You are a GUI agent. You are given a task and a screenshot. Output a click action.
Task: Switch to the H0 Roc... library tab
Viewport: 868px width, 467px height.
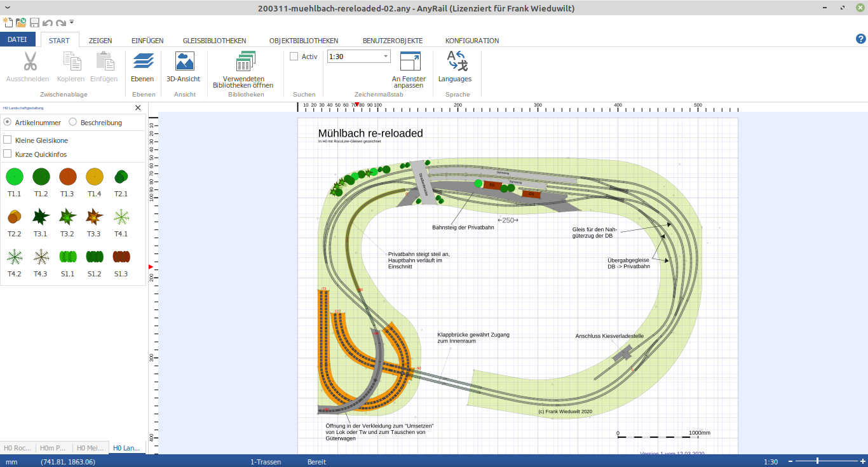[18, 448]
